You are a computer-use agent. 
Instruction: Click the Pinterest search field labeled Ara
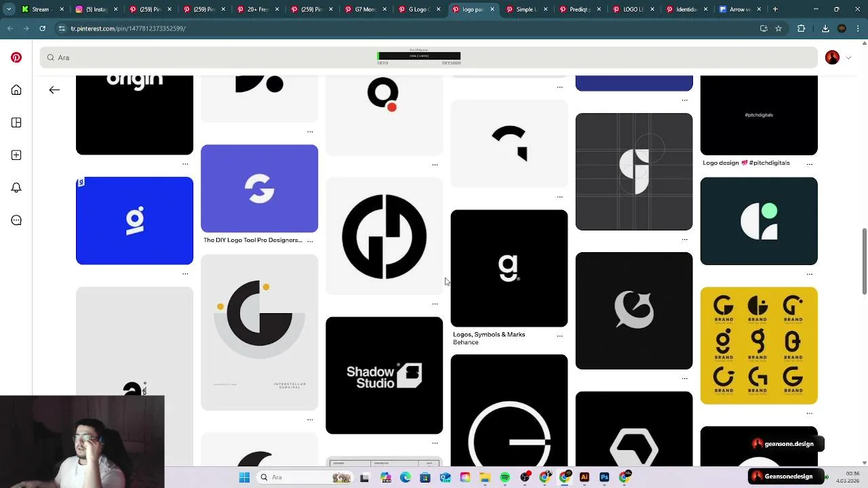coord(429,58)
